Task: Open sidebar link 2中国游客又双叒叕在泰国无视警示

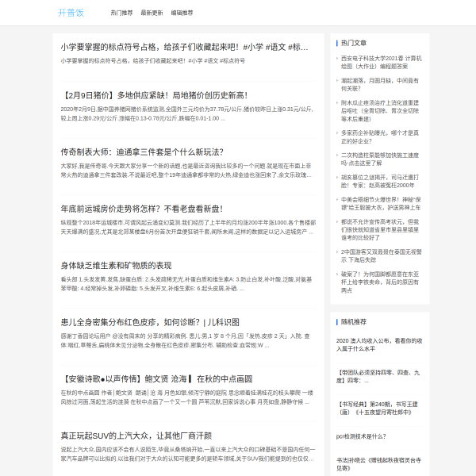Action: coord(381,255)
